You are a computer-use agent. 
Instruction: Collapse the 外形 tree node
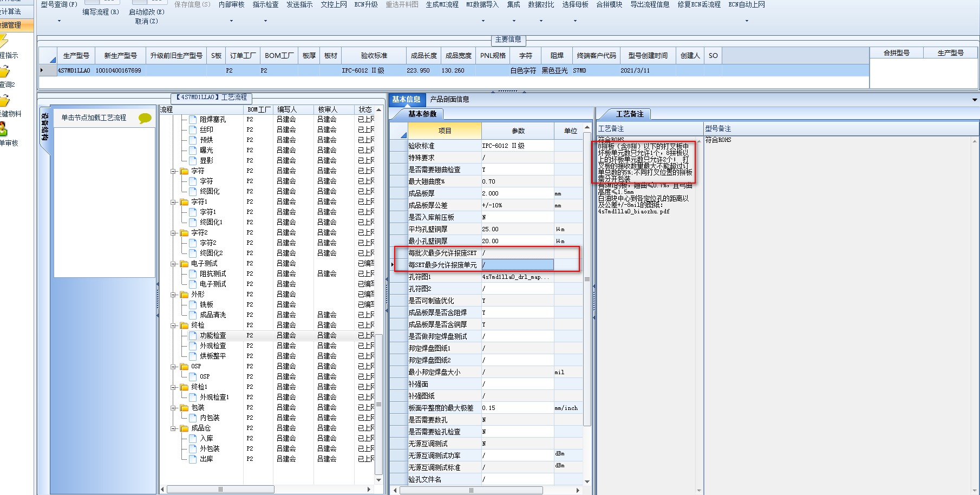[x=174, y=295]
